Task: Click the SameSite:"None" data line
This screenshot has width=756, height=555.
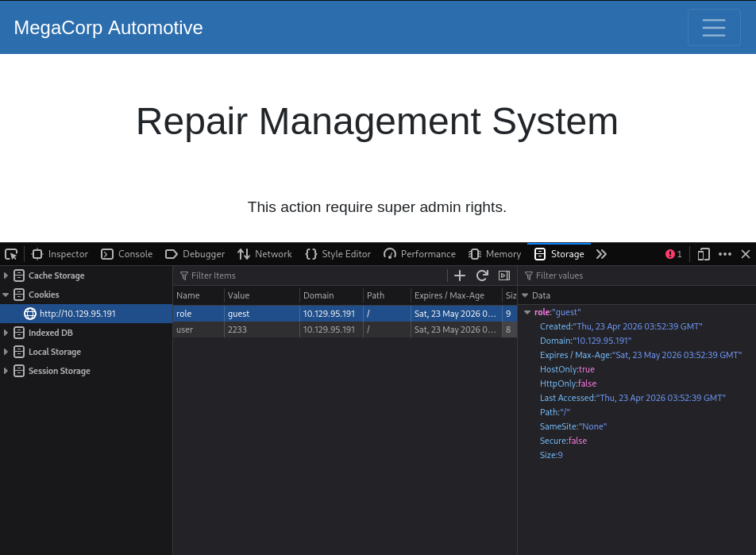Action: coord(573,426)
